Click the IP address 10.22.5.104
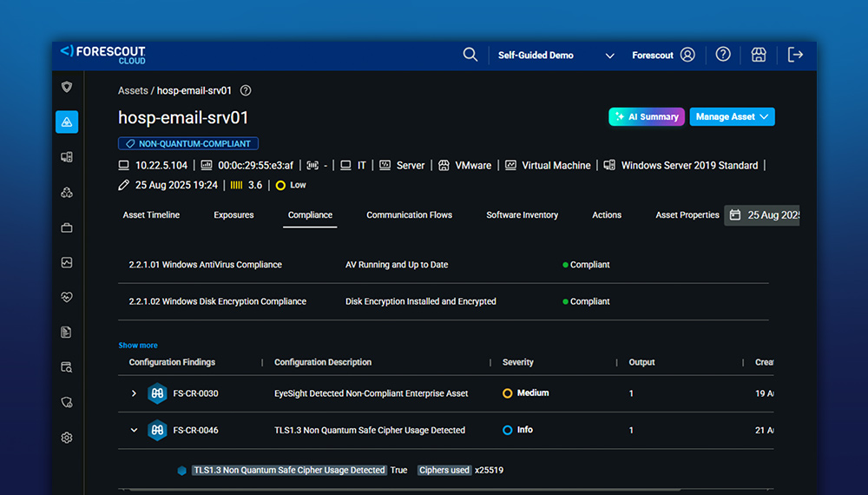The width and height of the screenshot is (868, 495). [161, 165]
